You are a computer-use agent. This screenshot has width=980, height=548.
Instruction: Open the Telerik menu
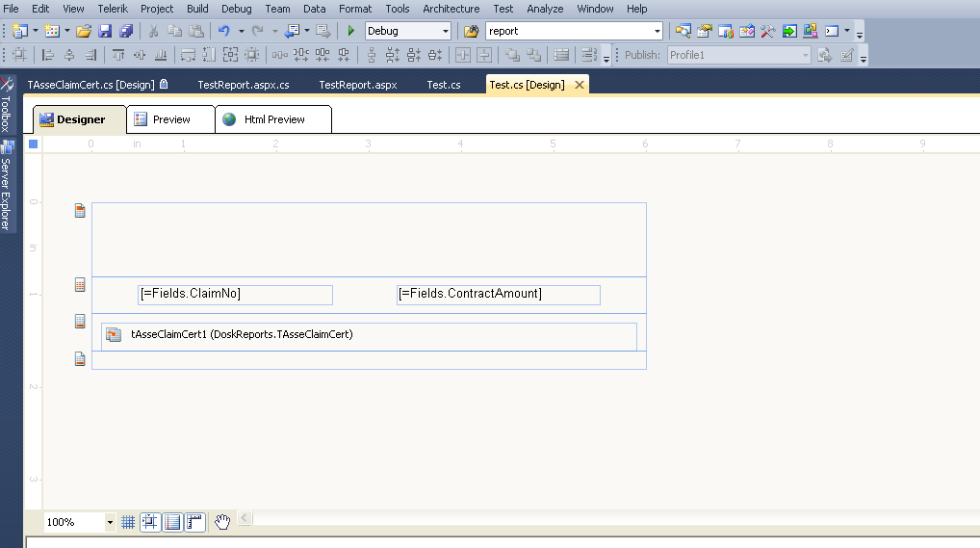(113, 9)
